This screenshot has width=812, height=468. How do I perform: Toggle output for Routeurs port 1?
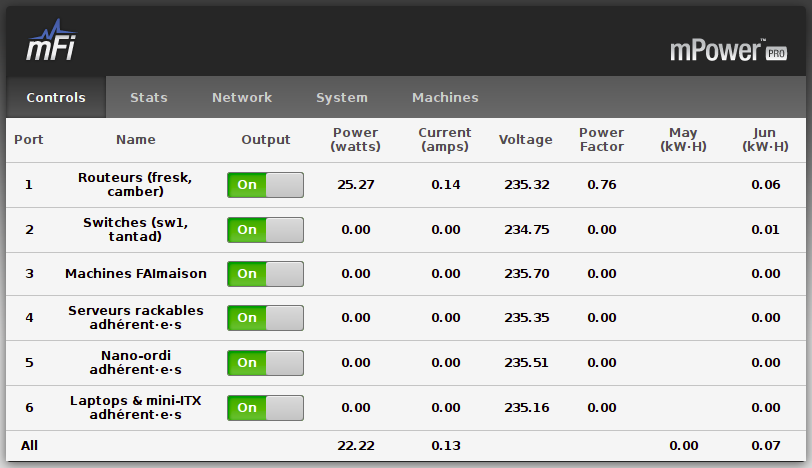(265, 185)
